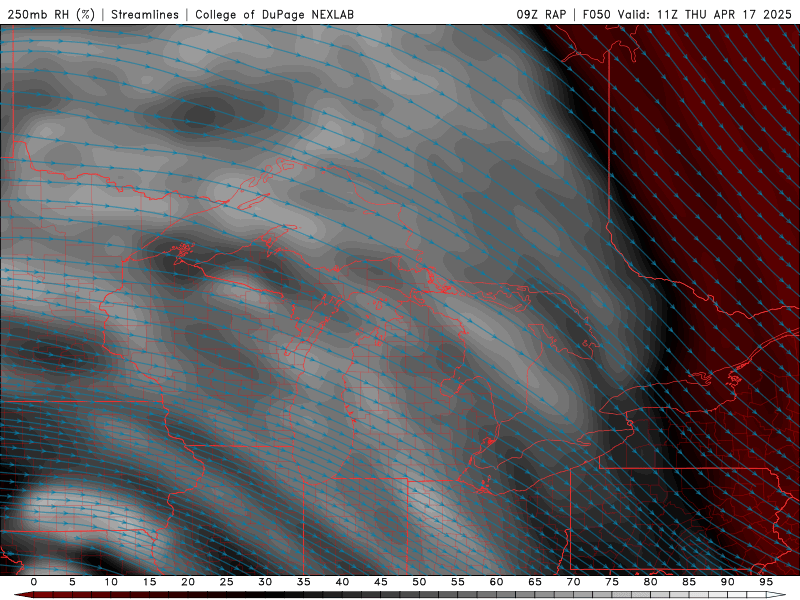Select the "95" colorbar number
Viewport: 800px width, 600px height.
point(766,582)
